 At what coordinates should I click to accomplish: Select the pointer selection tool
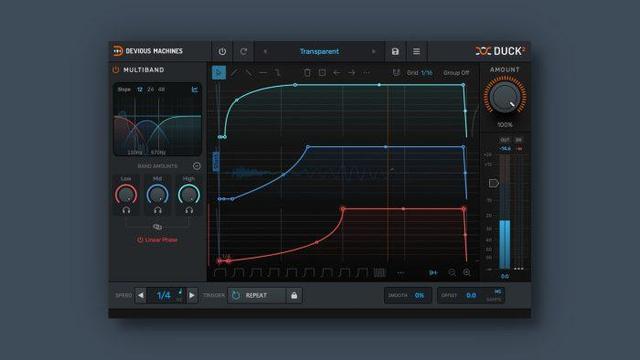[219, 73]
